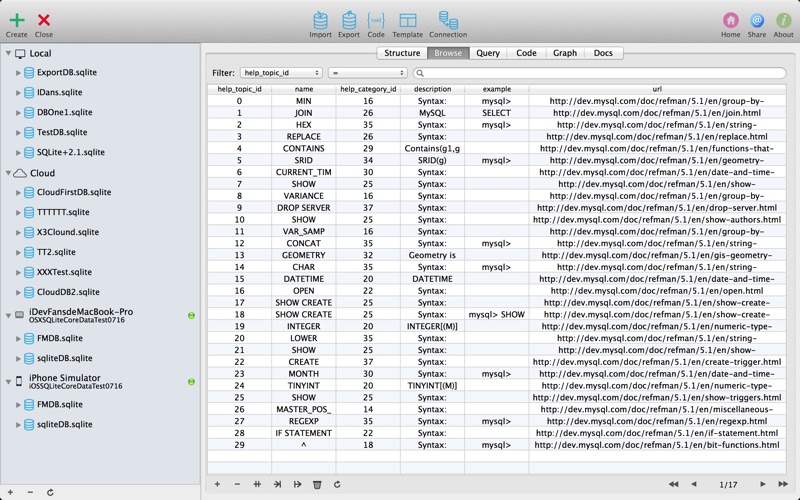Add a new row with plus icon below table

pos(217,484)
